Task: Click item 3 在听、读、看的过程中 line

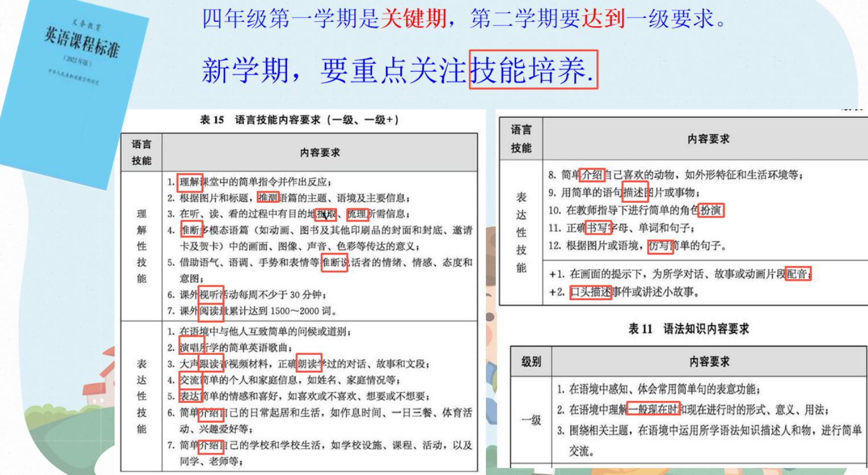Action: pos(288,214)
